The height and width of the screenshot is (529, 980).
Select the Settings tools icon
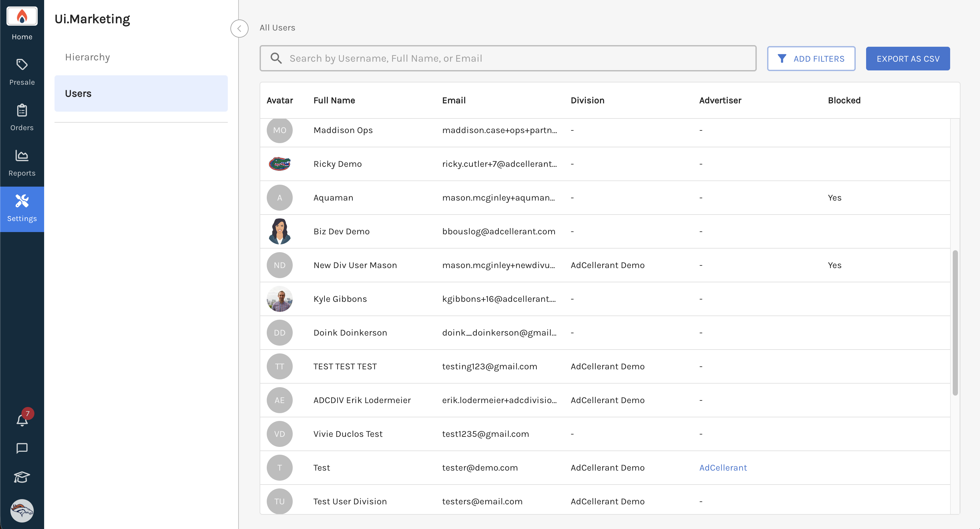coord(22,201)
